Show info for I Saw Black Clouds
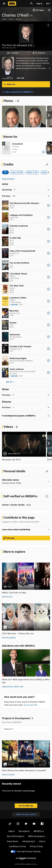 point(48,277)
